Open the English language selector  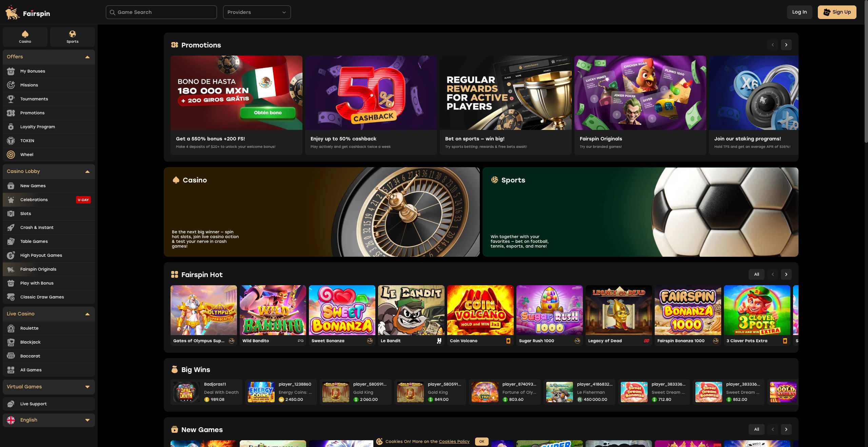pyautogui.click(x=48, y=420)
